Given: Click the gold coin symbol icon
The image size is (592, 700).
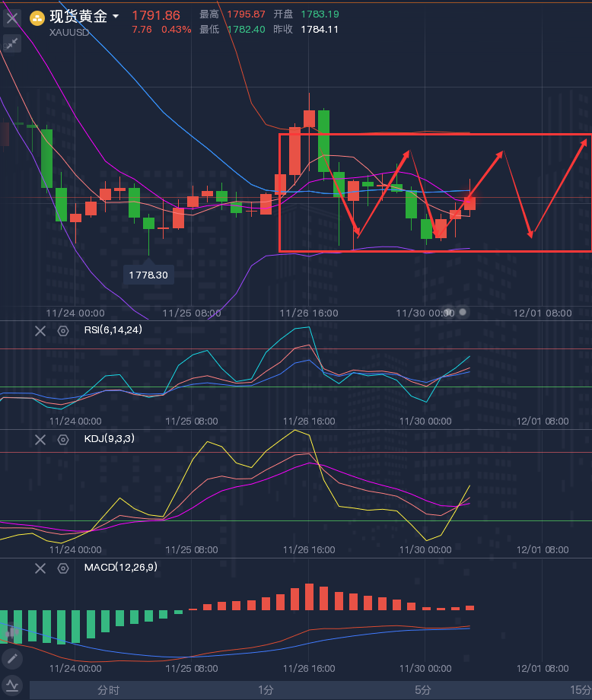Looking at the screenshot, I should (37, 17).
